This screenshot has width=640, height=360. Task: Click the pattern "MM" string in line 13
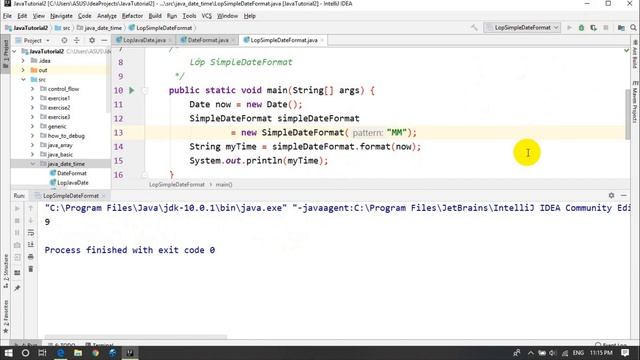pyautogui.click(x=397, y=133)
